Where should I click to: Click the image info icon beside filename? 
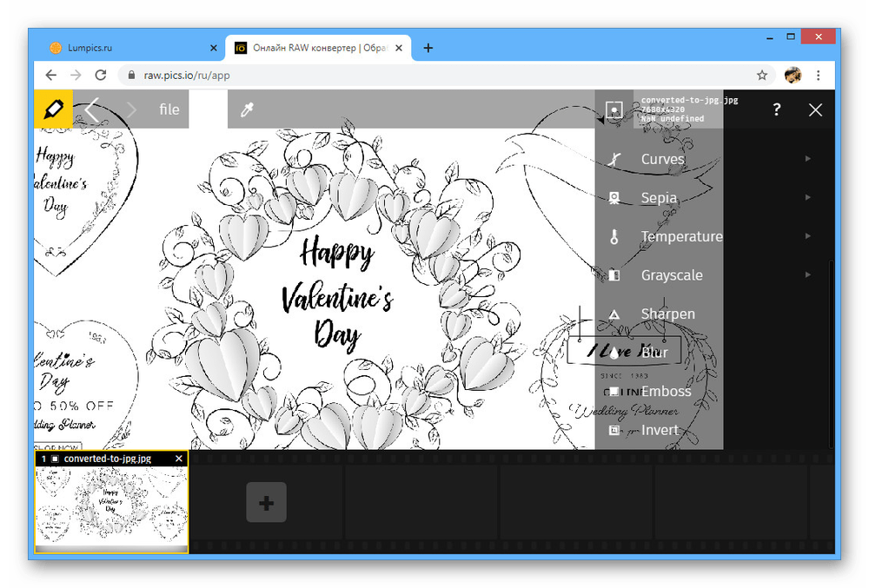pyautogui.click(x=614, y=109)
